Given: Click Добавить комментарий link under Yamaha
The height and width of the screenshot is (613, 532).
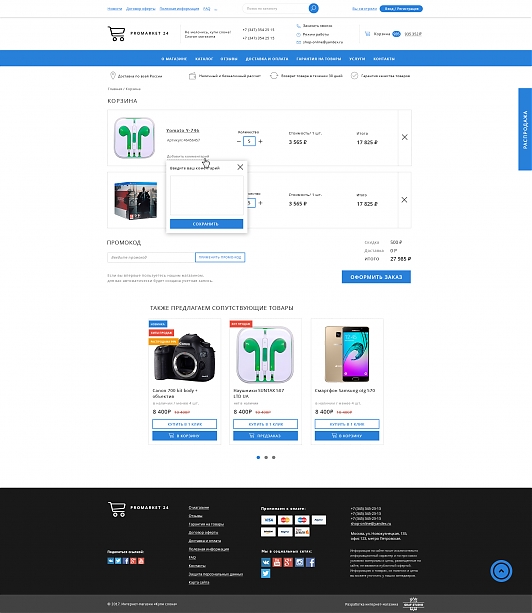Looking at the screenshot, I should click(188, 156).
